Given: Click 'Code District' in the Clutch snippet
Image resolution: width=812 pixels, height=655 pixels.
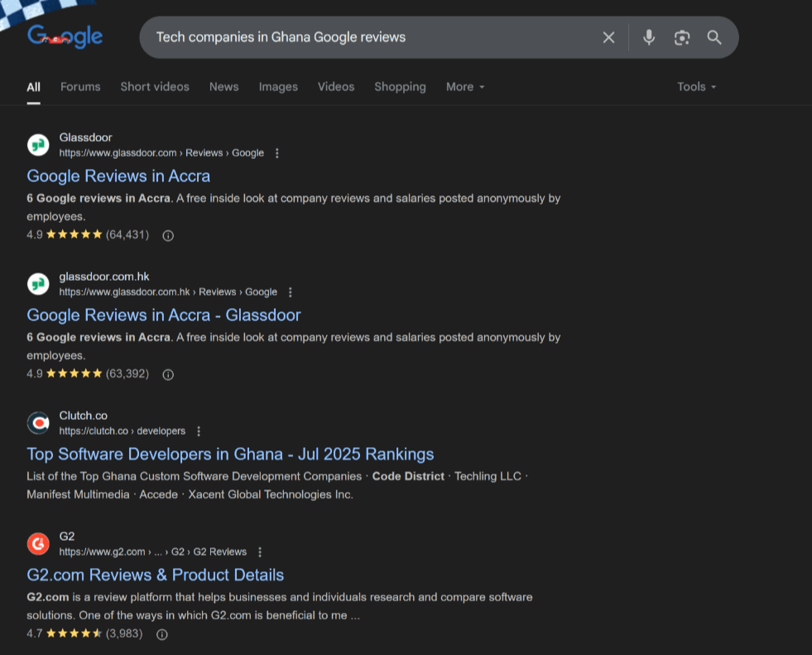Looking at the screenshot, I should tap(408, 476).
